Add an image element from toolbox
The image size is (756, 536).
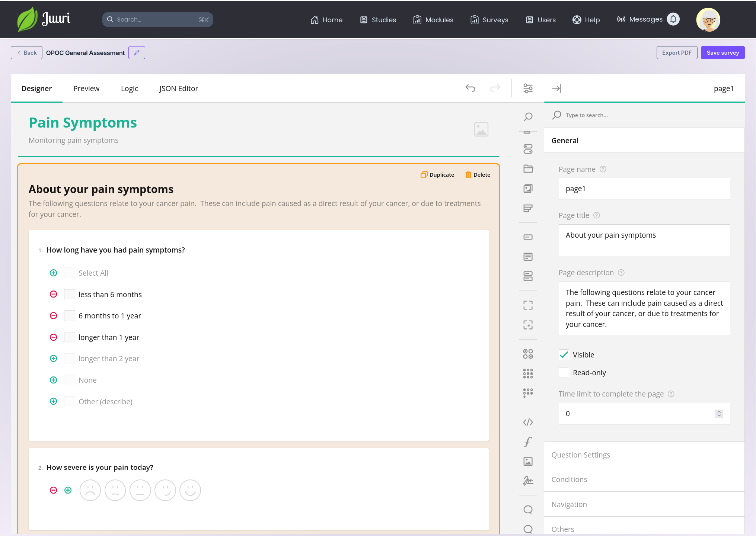pos(528,461)
